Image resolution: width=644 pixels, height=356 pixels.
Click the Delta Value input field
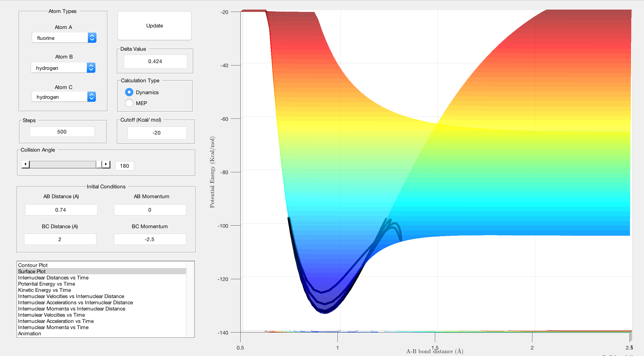tap(155, 61)
